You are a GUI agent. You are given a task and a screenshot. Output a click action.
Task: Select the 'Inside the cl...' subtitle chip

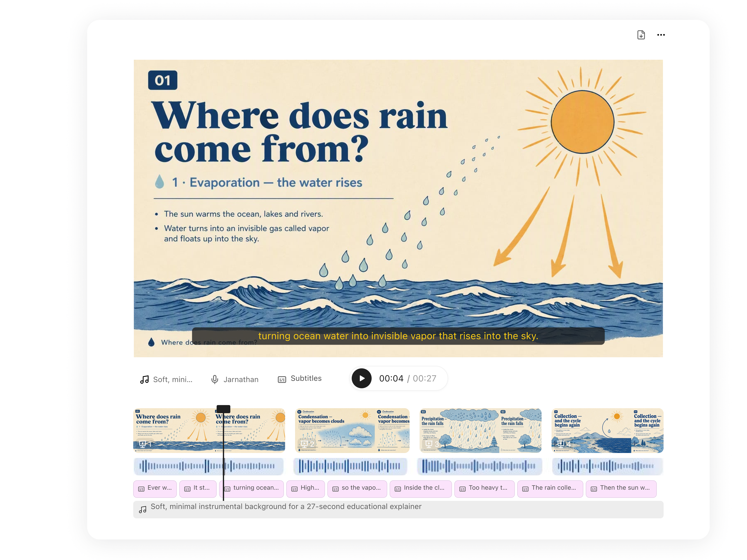coord(420,488)
